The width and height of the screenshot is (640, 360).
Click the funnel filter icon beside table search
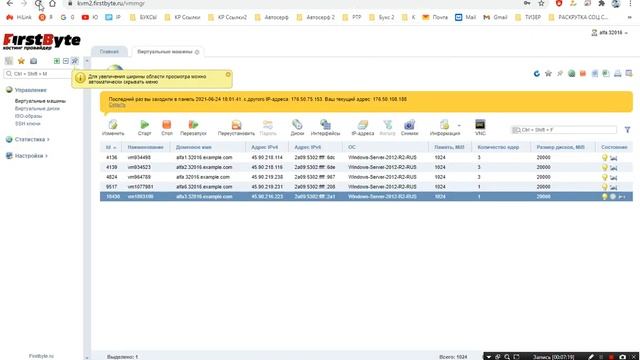coord(627,130)
